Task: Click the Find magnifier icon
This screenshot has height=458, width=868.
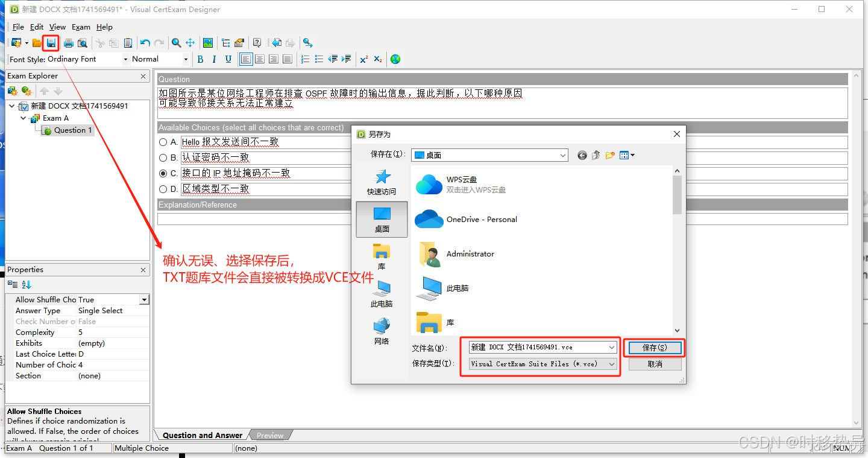Action: [x=176, y=43]
